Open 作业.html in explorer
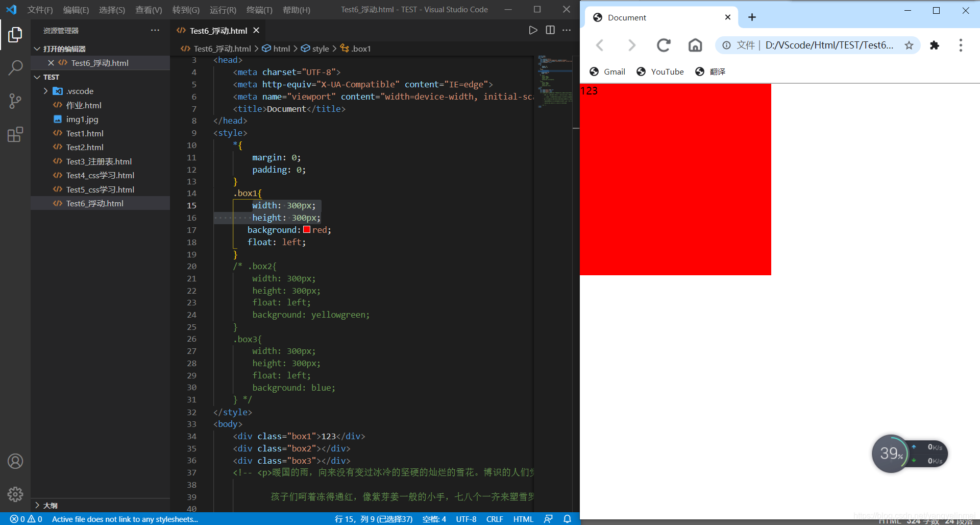980x525 pixels. [x=84, y=105]
